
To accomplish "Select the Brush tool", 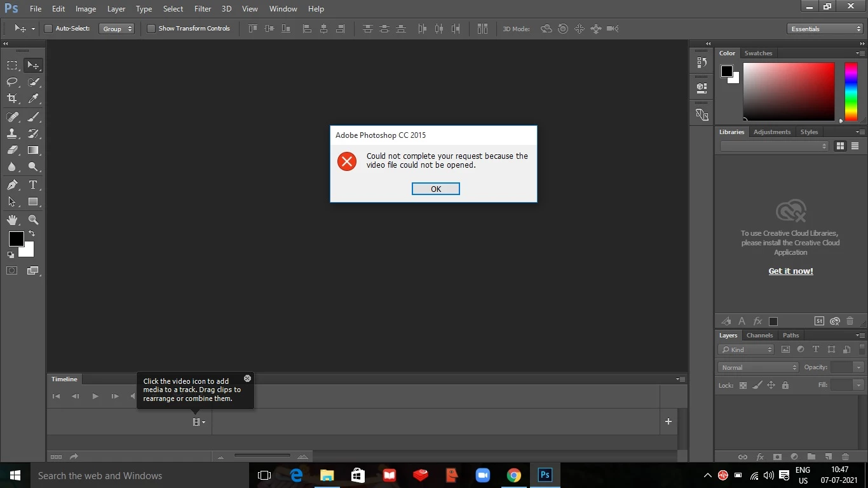I will click(33, 117).
